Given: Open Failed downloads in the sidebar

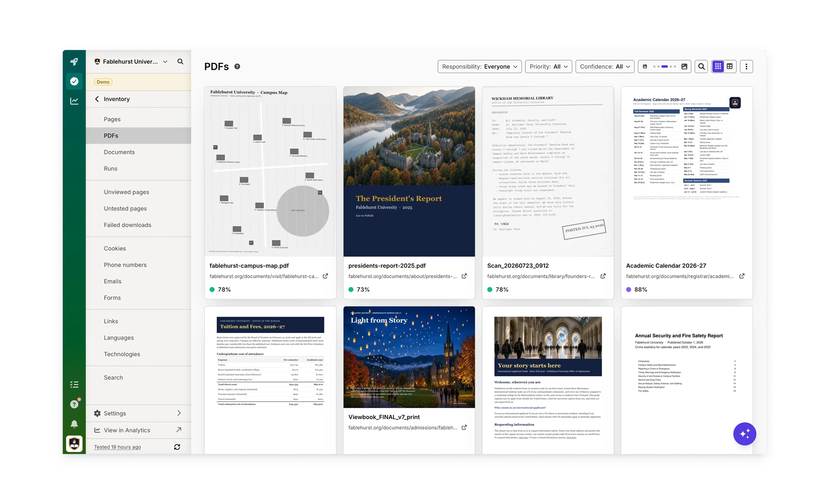Looking at the screenshot, I should point(138,225).
